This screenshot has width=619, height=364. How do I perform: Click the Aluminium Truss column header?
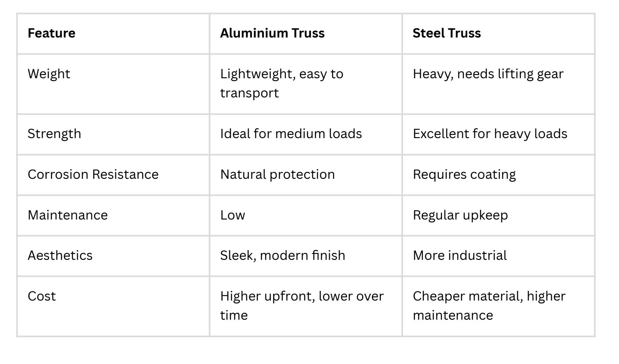coord(272,33)
